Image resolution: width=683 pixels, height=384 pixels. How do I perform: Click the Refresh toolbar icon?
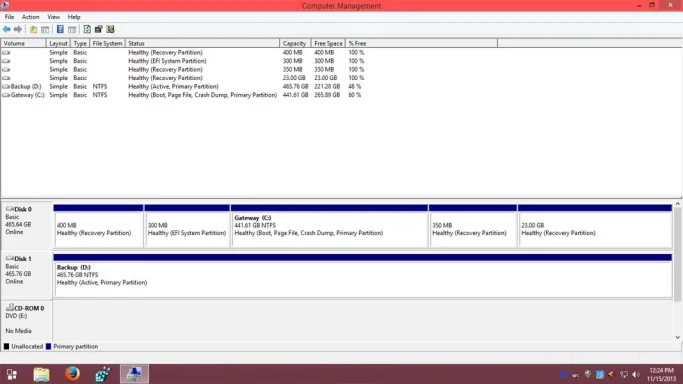pos(87,29)
